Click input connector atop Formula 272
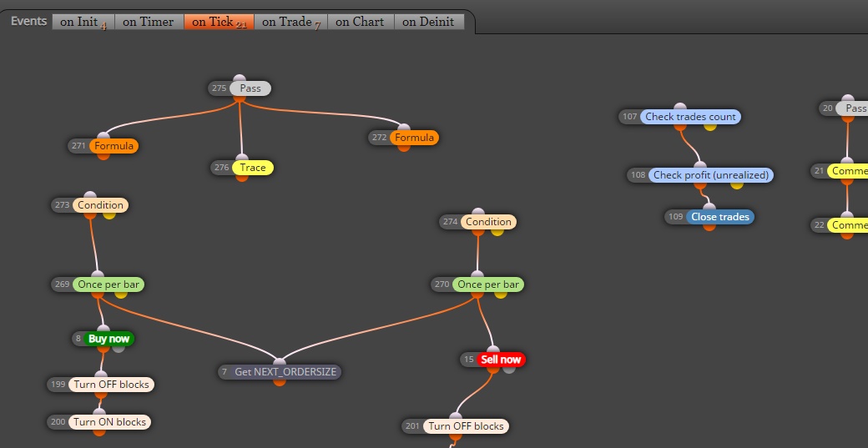Image resolution: width=868 pixels, height=448 pixels. (404, 127)
